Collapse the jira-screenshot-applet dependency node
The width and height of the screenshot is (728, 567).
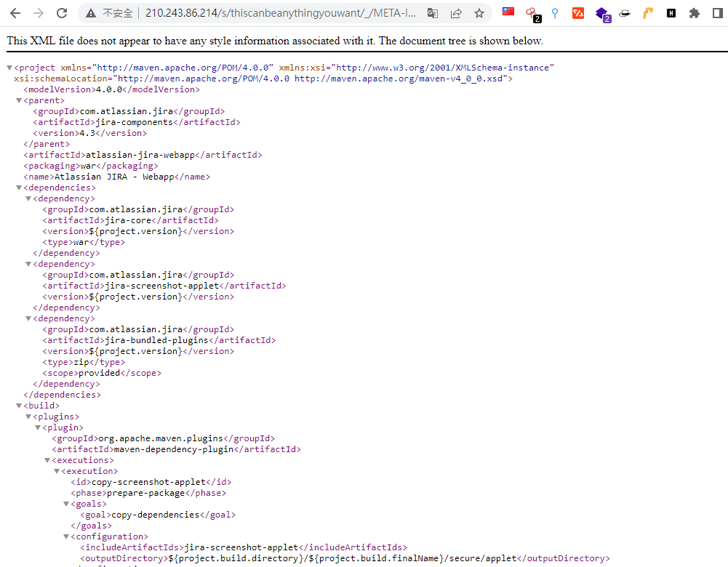tap(28, 264)
